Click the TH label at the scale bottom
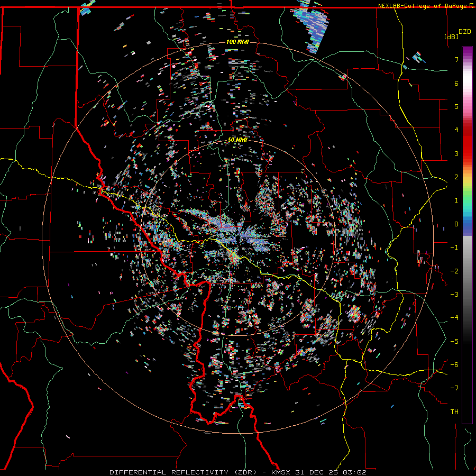The height and width of the screenshot is (476, 476). click(x=454, y=411)
